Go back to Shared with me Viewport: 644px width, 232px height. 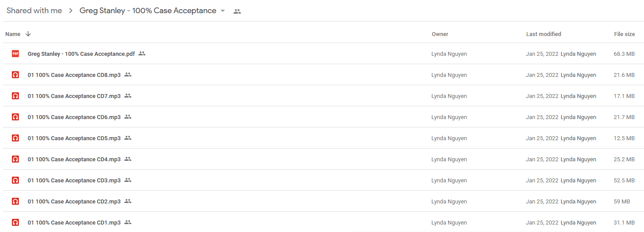(x=34, y=11)
